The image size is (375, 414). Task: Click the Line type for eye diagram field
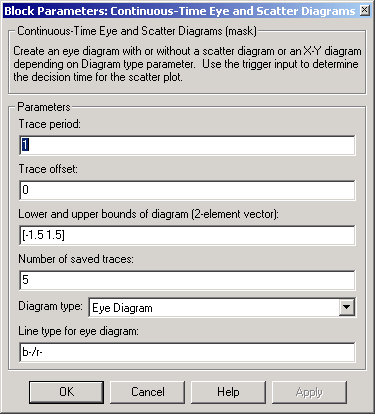pos(187,352)
